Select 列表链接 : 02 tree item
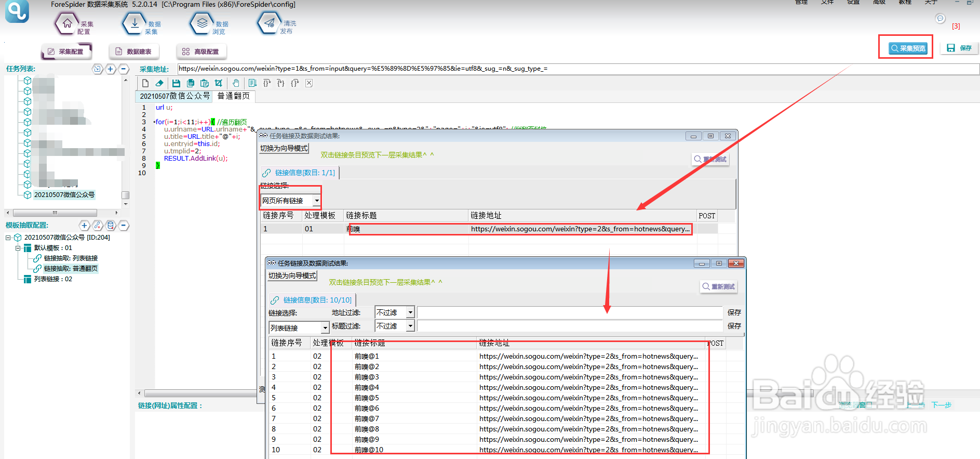 (x=53, y=279)
